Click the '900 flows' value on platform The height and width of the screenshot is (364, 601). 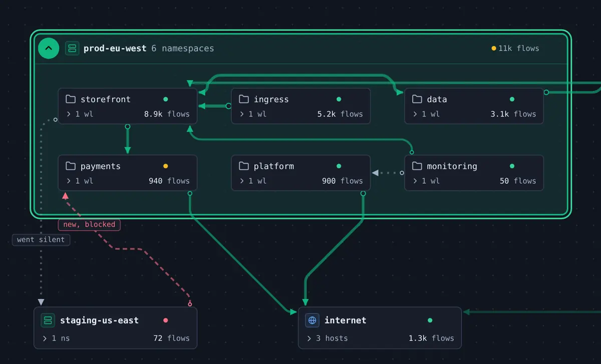[x=343, y=181]
